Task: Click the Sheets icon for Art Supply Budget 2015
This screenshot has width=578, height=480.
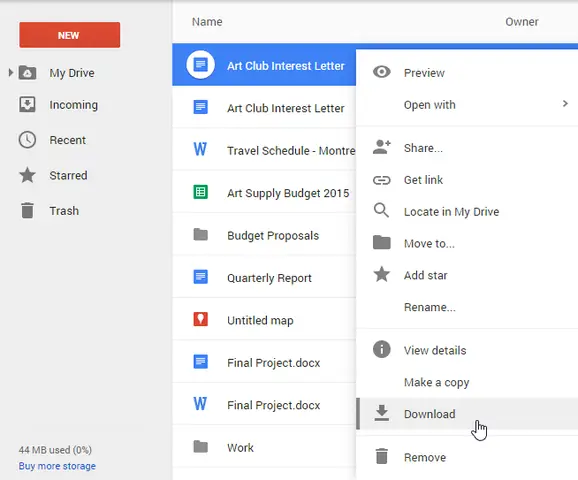Action: [201, 192]
